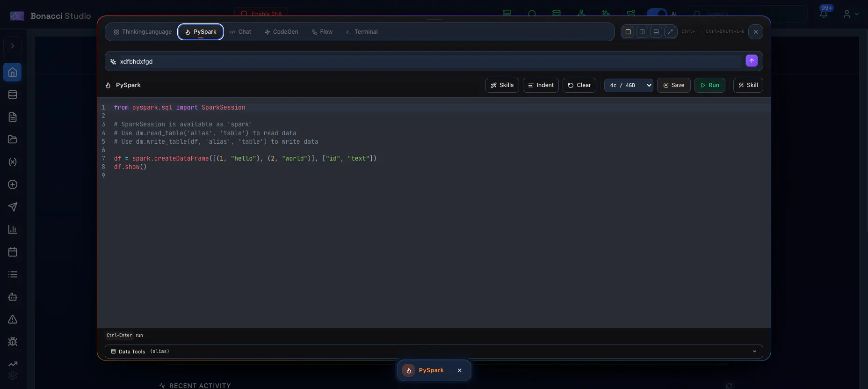The height and width of the screenshot is (389, 868).
Task: Click the '# Use dm.read_table' comment line
Action: [205, 133]
